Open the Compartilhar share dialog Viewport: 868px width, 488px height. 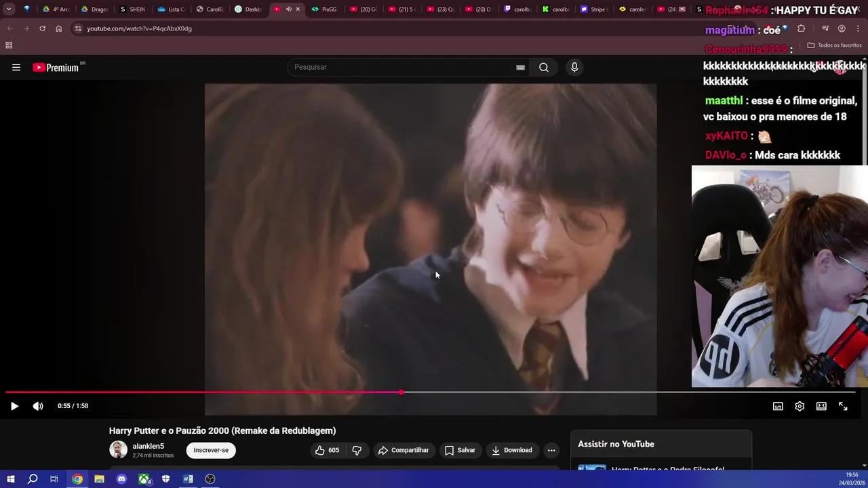[x=403, y=450]
